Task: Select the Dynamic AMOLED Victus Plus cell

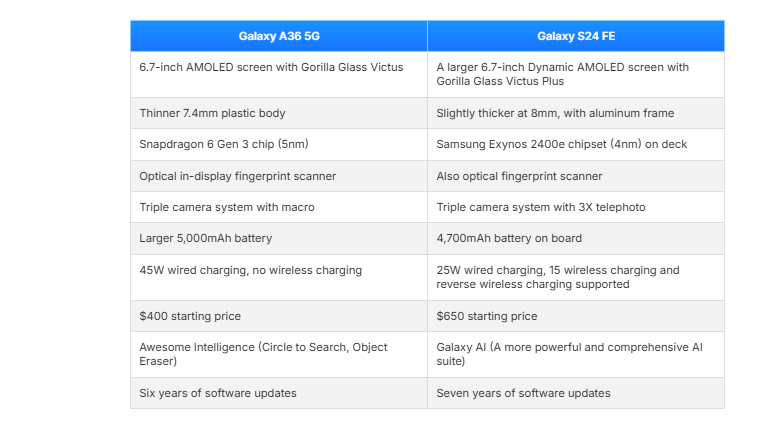Action: coord(576,75)
